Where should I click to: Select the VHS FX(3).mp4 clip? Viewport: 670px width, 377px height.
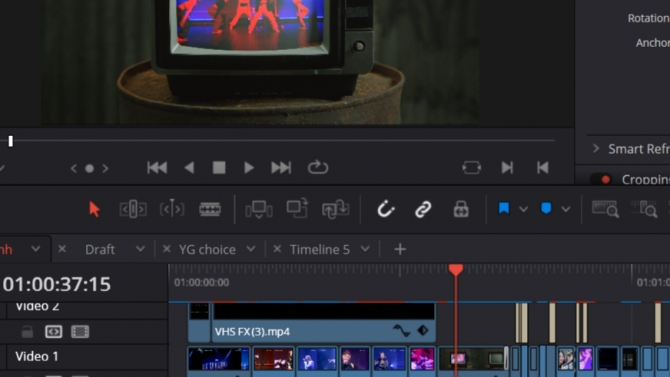[324, 322]
